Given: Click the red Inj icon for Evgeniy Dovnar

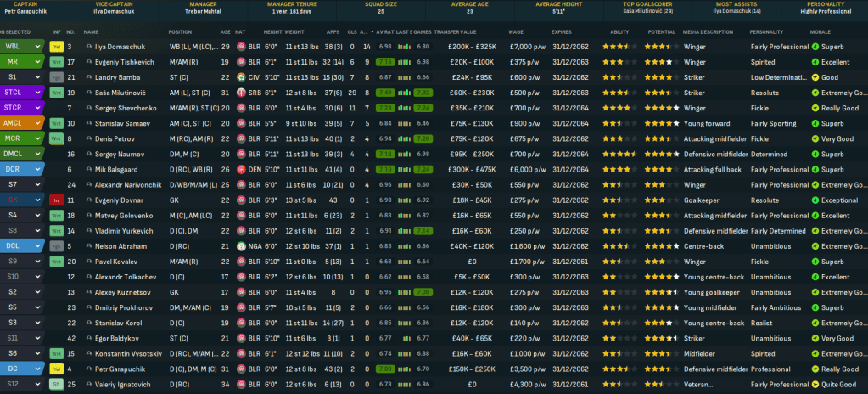Looking at the screenshot, I should [56, 200].
